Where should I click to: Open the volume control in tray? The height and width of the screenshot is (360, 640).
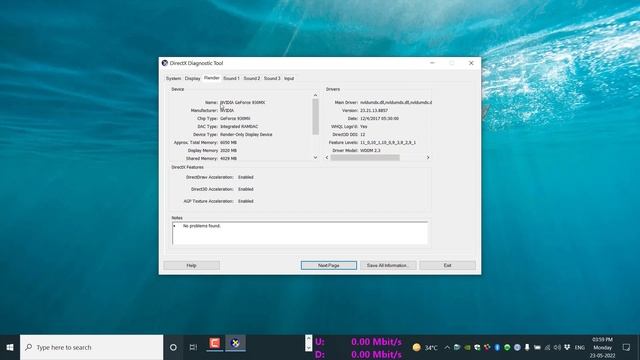[x=557, y=347]
